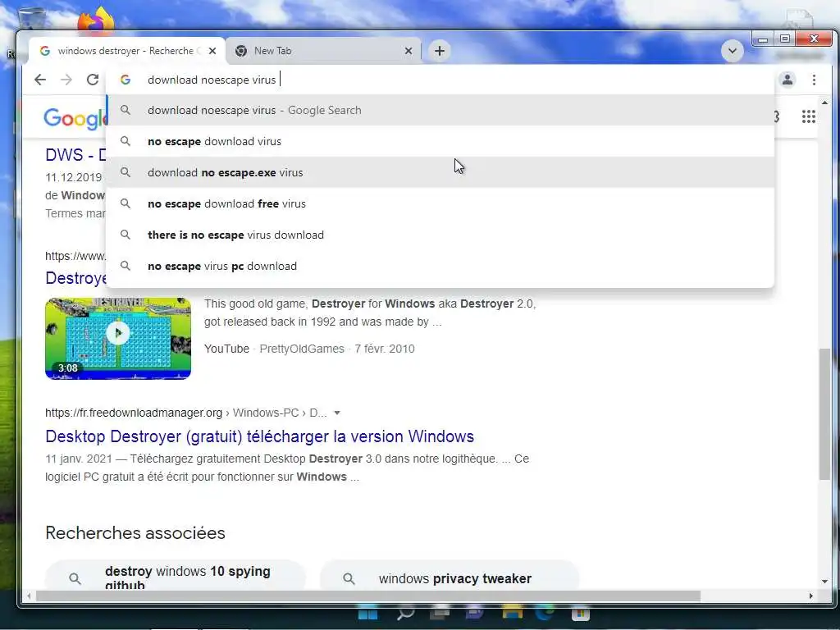
Task: Click the Recherches associées heading
Action: coord(135,533)
